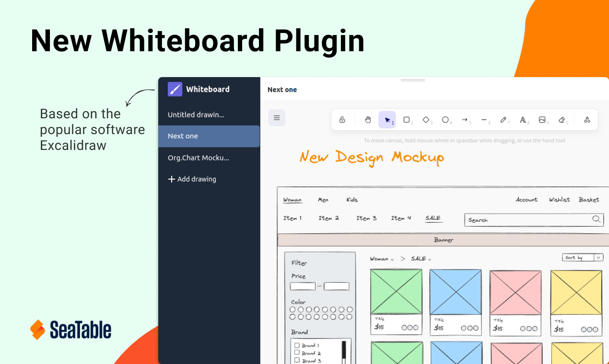Select the Rectangle tool
The height and width of the screenshot is (364, 609).
coord(407,120)
